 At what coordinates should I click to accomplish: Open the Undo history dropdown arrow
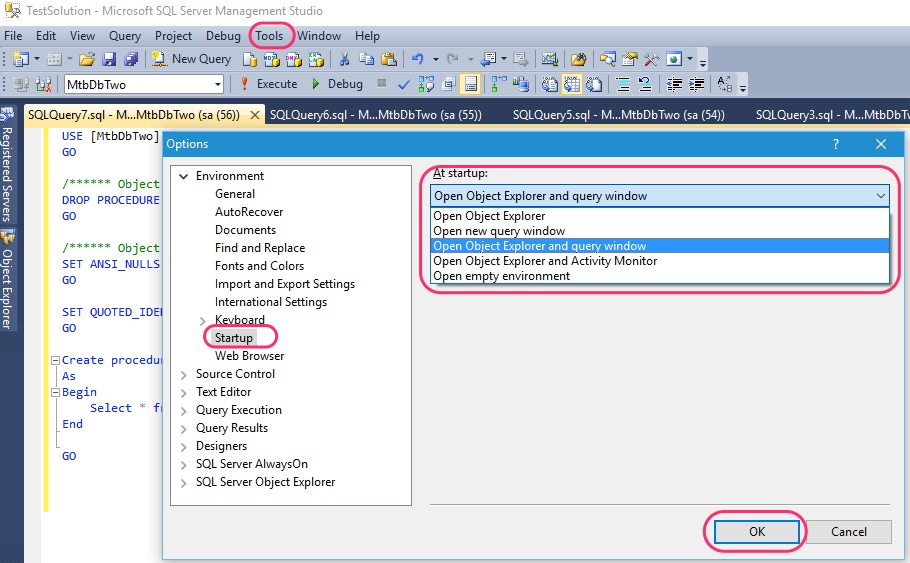(435, 59)
